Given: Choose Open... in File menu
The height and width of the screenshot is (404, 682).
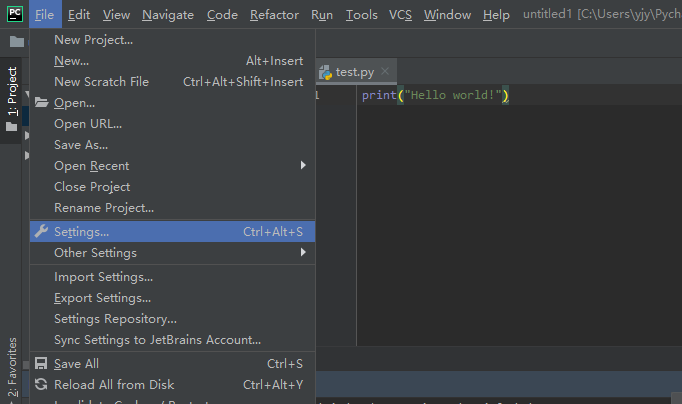Looking at the screenshot, I should coord(172,103).
